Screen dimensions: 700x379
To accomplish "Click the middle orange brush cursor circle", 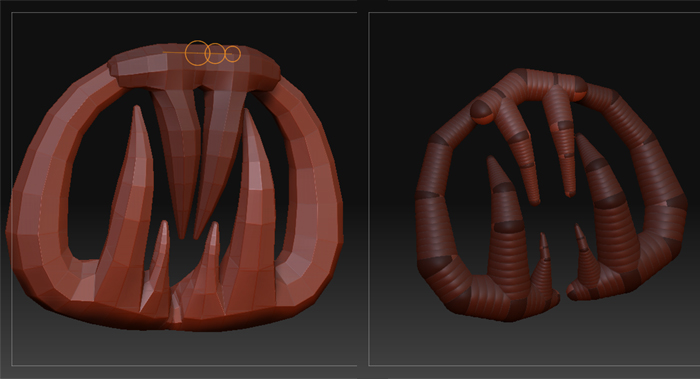I will tap(215, 54).
